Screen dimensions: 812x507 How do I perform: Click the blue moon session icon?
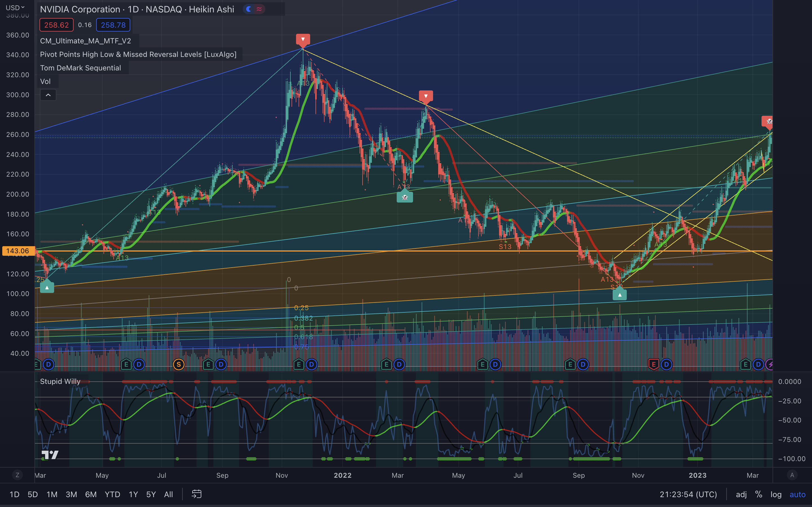click(249, 9)
